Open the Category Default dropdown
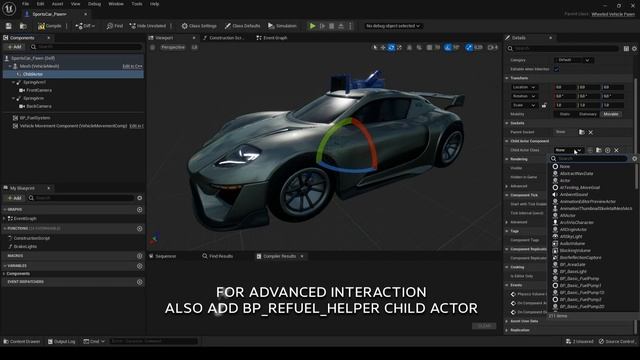The width and height of the screenshot is (640, 360). click(574, 60)
